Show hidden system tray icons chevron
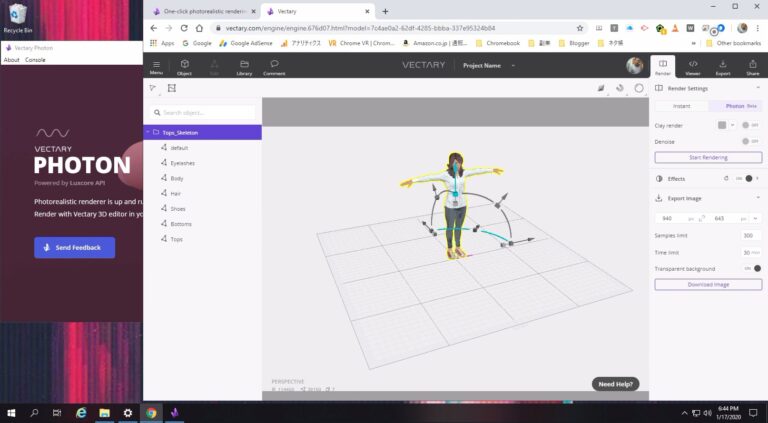Viewport: 768px width, 423px height. pyautogui.click(x=684, y=413)
